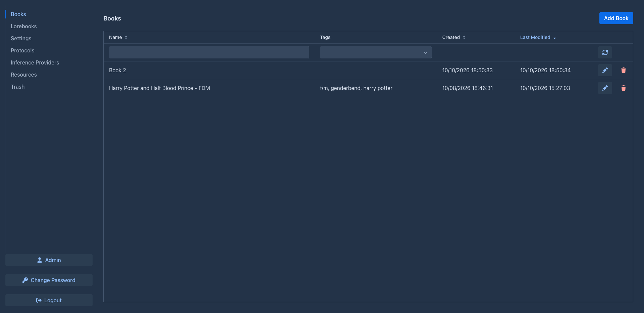644x313 pixels.
Task: Delete the Harry Potter book entry
Action: coord(623,88)
